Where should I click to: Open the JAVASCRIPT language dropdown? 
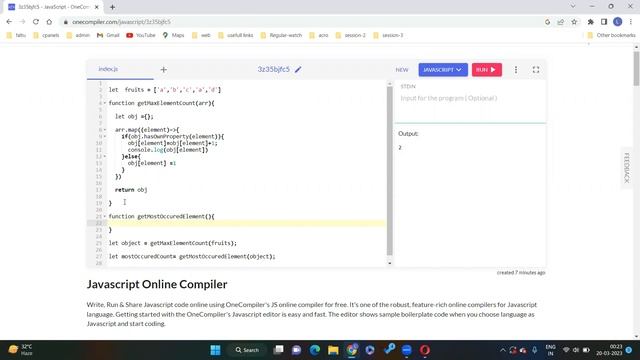tap(443, 70)
